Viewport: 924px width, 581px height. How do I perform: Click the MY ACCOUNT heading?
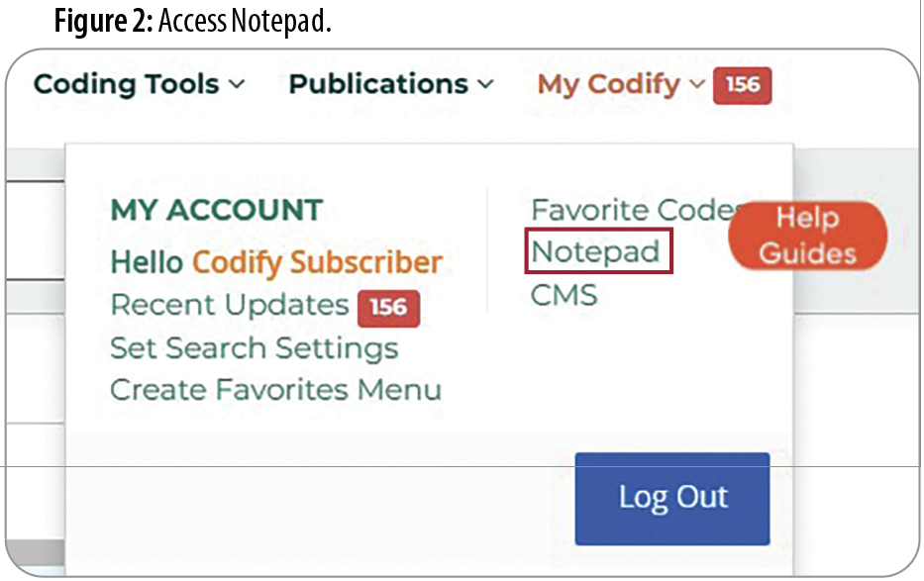(x=217, y=210)
